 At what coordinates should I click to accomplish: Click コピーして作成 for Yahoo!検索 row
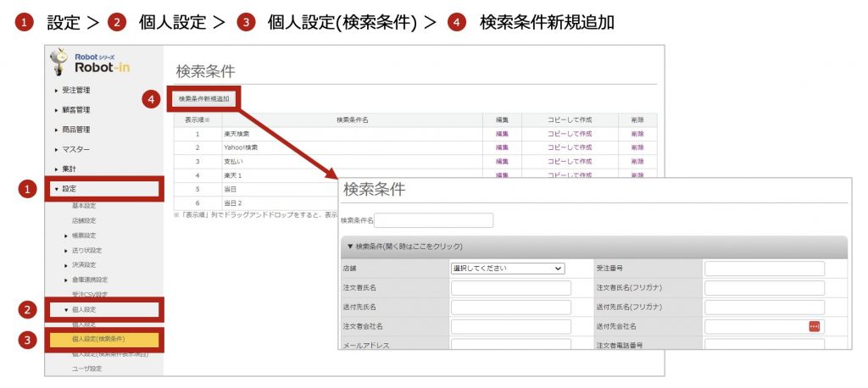pyautogui.click(x=570, y=147)
